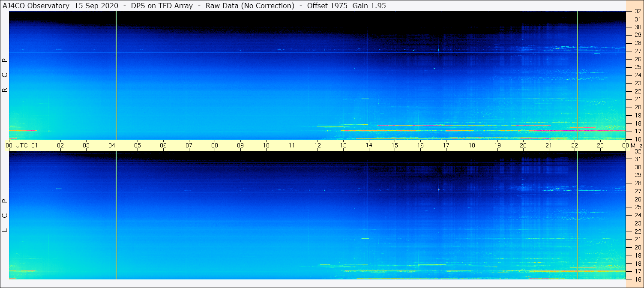Click the red marker line near 04 UTC in LCP panel
644x288 pixels.
click(116, 215)
